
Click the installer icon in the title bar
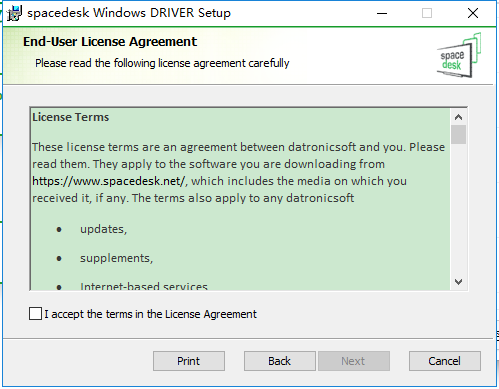point(14,13)
